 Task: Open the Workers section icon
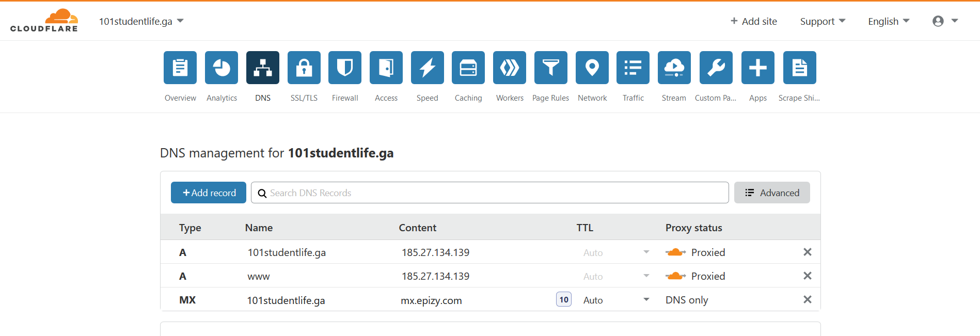[x=510, y=68]
